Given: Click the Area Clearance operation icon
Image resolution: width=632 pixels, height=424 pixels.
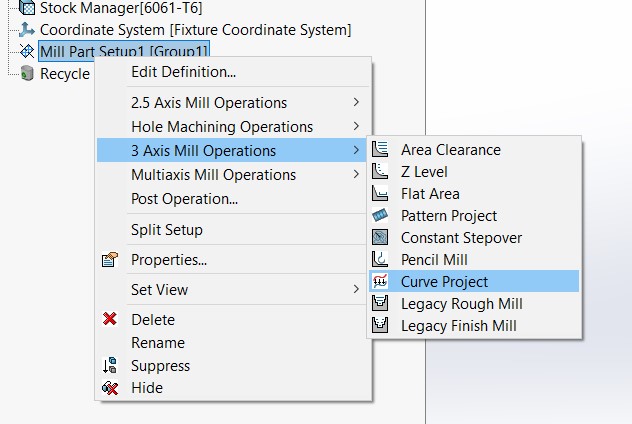Looking at the screenshot, I should point(380,150).
